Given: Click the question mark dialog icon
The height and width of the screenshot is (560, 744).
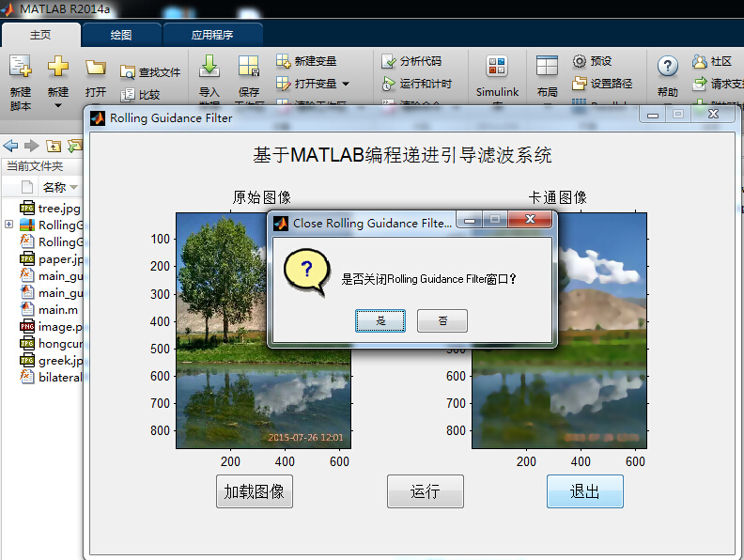Looking at the screenshot, I should [x=307, y=272].
